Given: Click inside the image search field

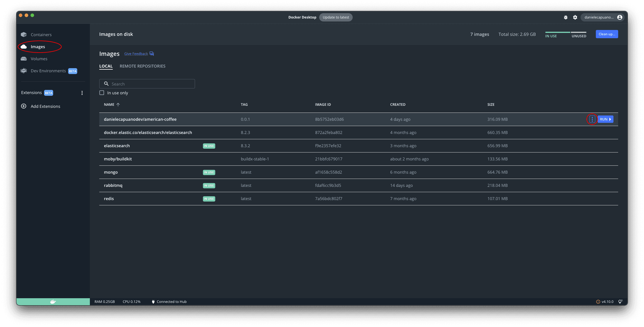Looking at the screenshot, I should (147, 83).
